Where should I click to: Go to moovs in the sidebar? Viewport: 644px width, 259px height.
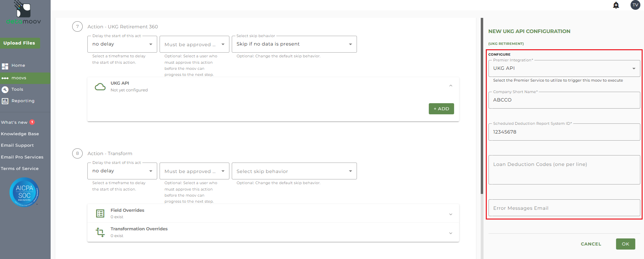(x=19, y=78)
